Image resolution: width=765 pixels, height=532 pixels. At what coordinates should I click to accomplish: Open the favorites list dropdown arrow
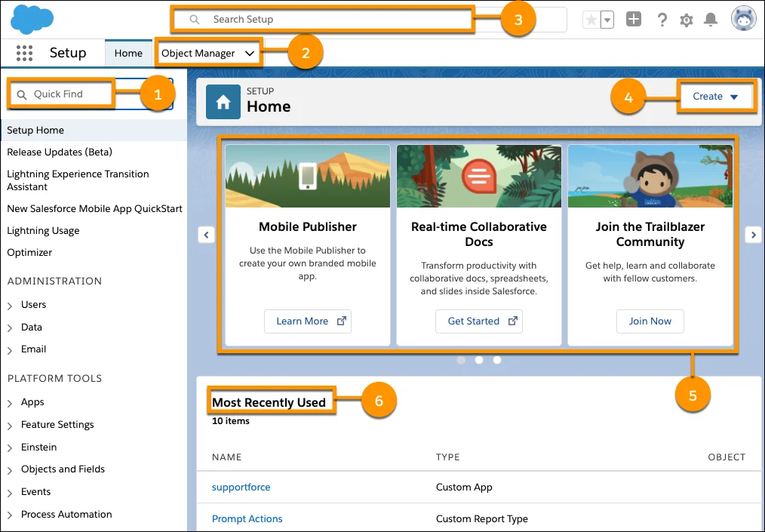[x=607, y=20]
